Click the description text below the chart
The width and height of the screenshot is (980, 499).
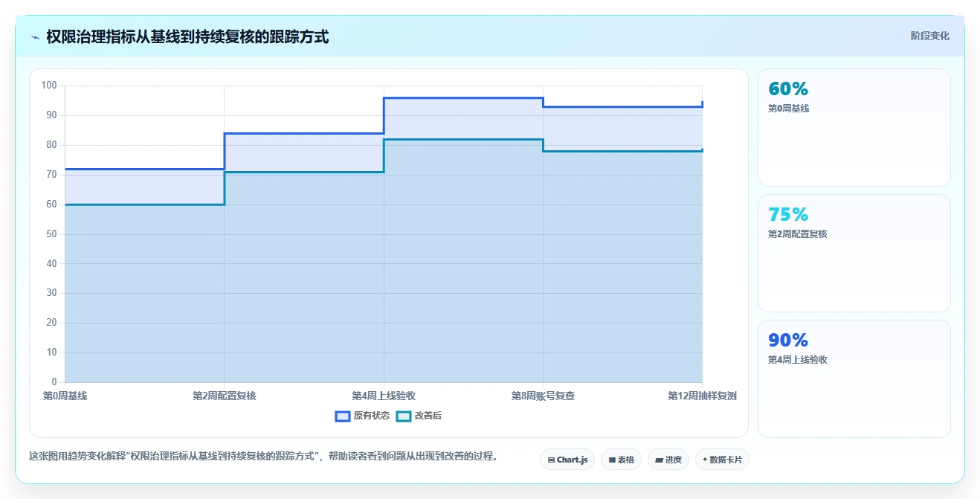(263, 457)
